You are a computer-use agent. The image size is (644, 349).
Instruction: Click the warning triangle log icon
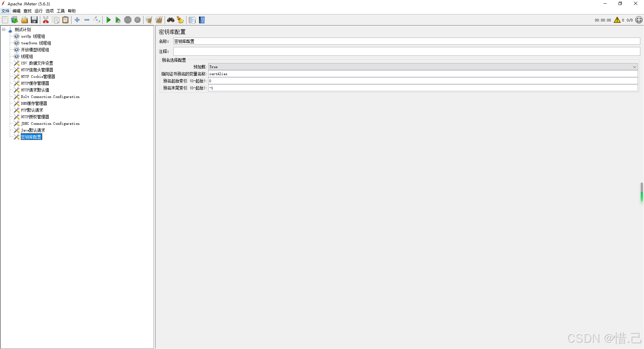pyautogui.click(x=617, y=20)
